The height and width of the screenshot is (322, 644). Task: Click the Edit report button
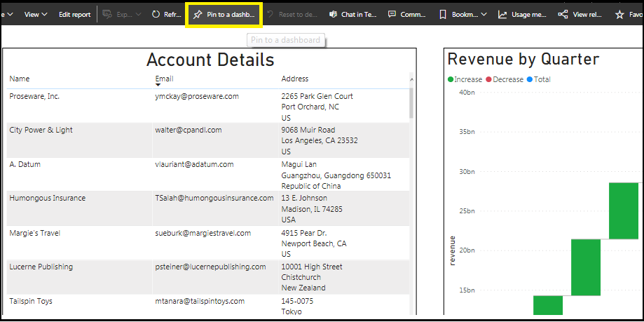[75, 15]
